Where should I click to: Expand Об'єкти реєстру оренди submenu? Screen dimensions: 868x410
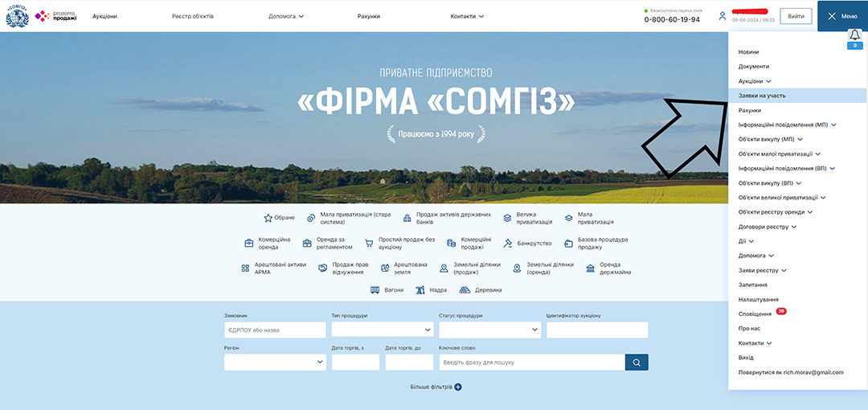[x=776, y=212]
